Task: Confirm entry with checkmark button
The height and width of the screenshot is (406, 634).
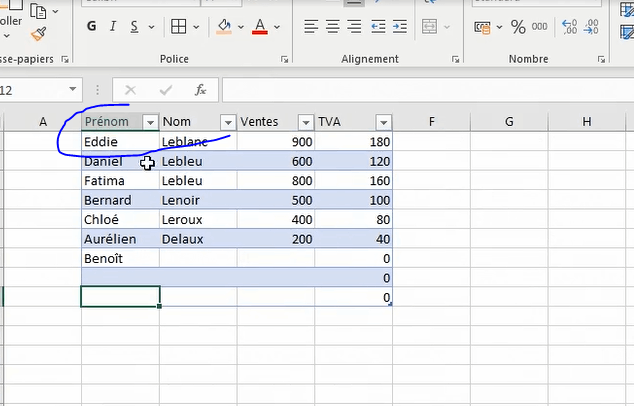Action: [x=166, y=90]
